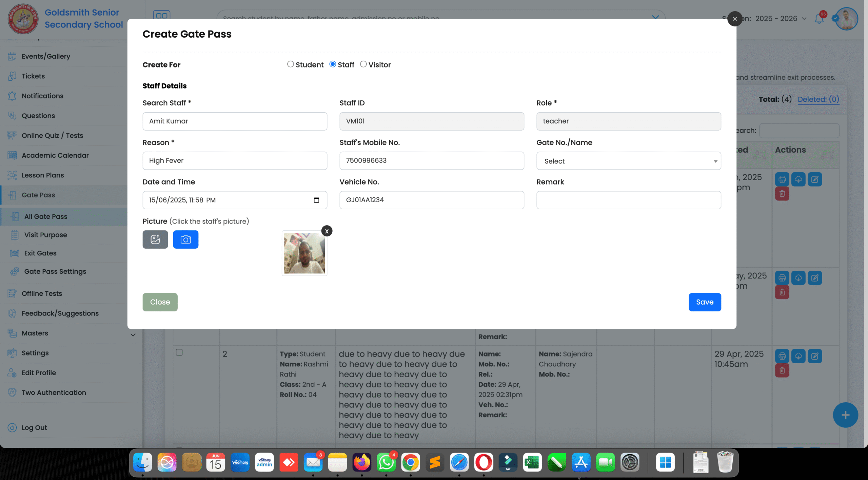The image size is (868, 480).
Task: Navigate to Visit Purpose in sidebar
Action: 45,235
